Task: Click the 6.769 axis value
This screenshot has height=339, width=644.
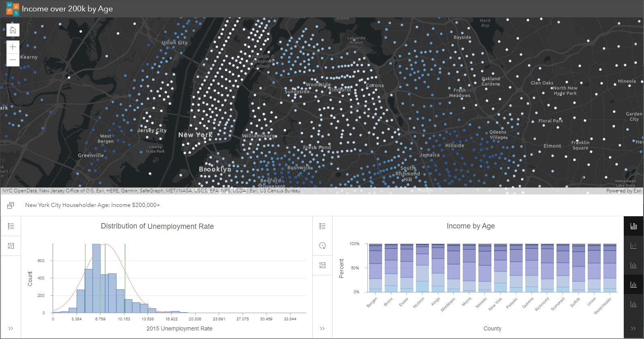Action: [100, 319]
